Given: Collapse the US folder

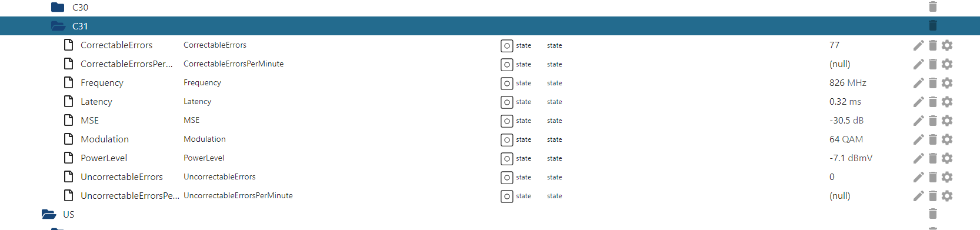Looking at the screenshot, I should (49, 214).
